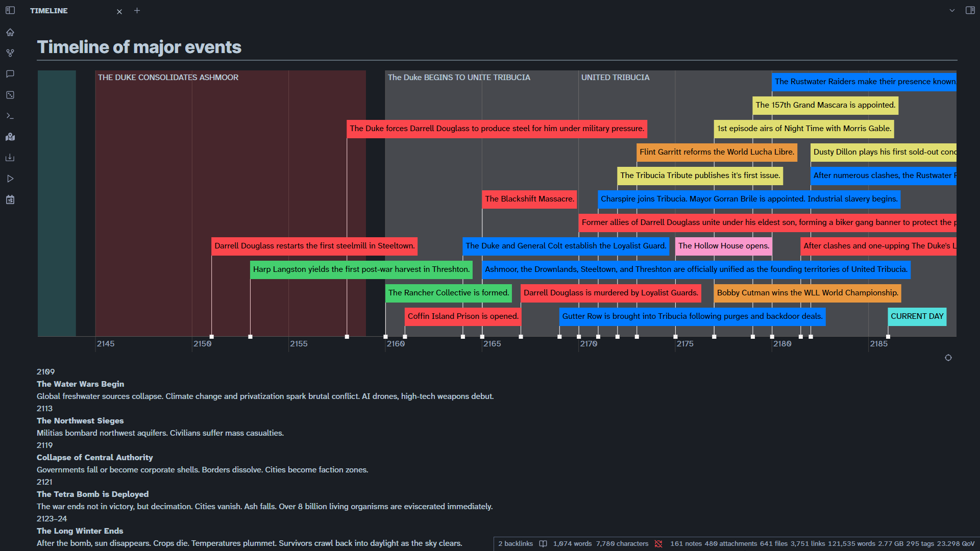
Task: Click the 'Timeline of major events' heading
Action: click(139, 47)
